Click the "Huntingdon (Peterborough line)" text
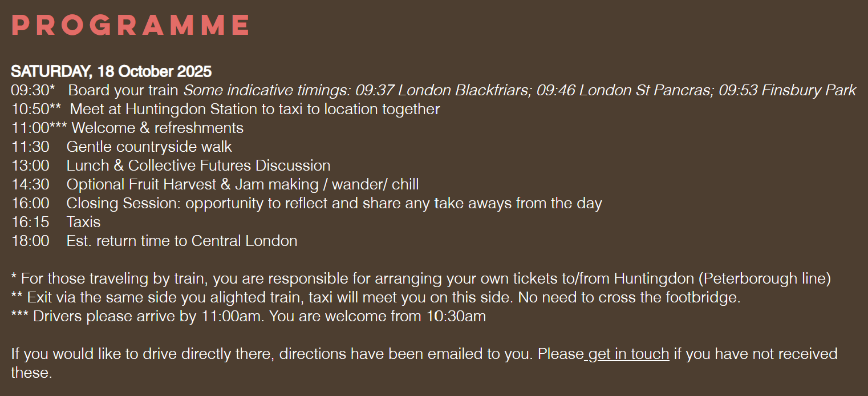The image size is (868, 396). coord(722,279)
